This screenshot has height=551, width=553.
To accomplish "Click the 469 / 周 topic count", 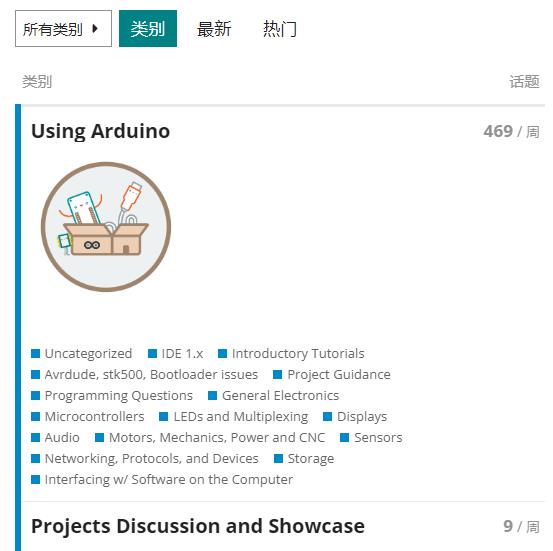I will pyautogui.click(x=511, y=132).
